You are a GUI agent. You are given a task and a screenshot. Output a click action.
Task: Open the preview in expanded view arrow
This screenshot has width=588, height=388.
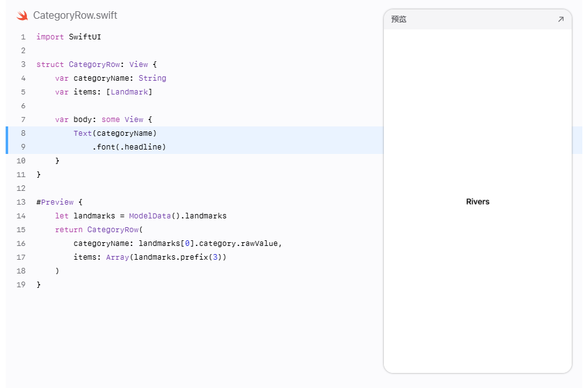click(x=560, y=19)
